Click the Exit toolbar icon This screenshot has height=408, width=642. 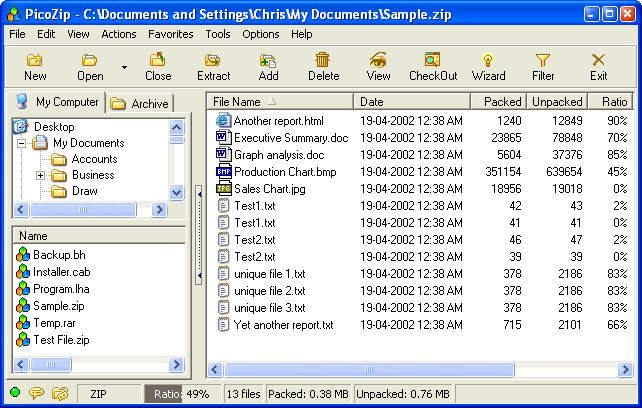[x=598, y=60]
